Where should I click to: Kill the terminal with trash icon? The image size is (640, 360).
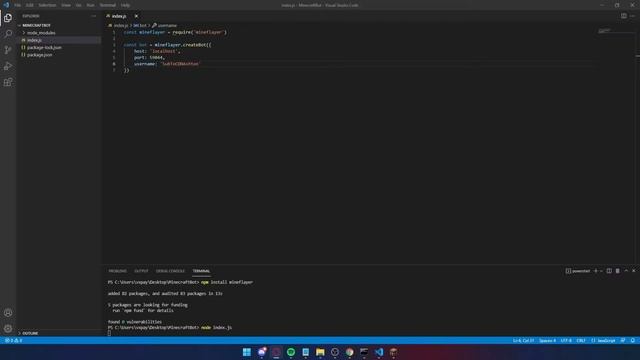click(618, 271)
